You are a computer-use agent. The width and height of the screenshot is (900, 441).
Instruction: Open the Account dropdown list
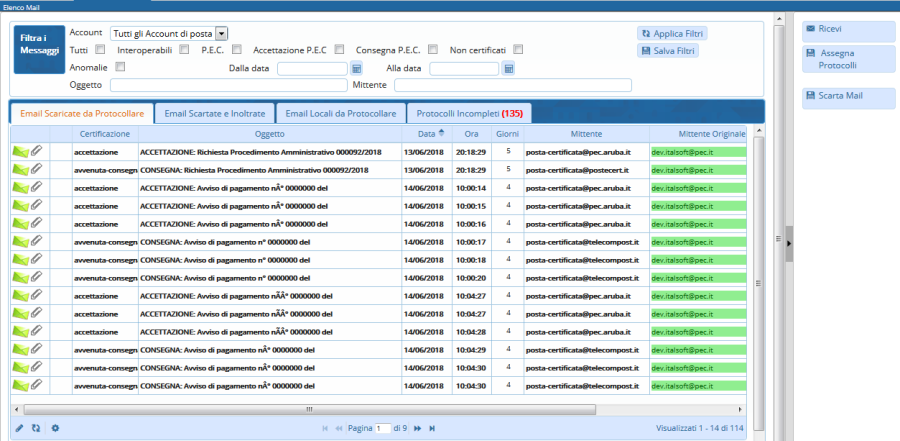tap(221, 33)
